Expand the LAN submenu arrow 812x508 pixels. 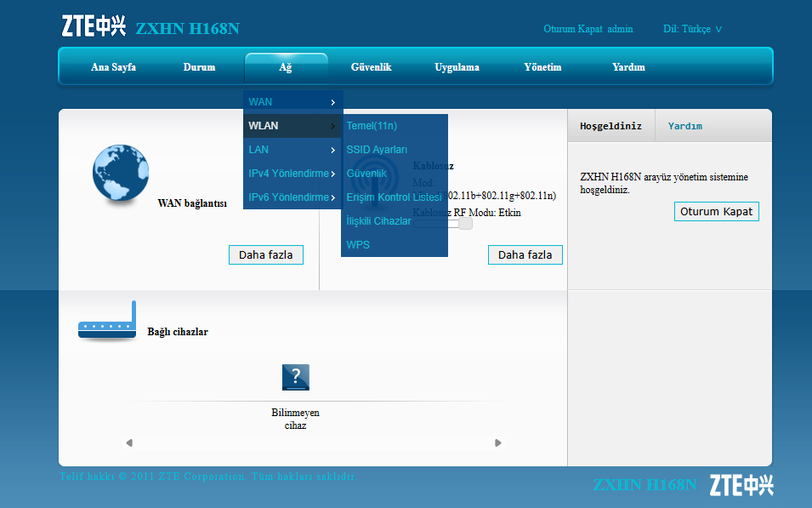333,151
